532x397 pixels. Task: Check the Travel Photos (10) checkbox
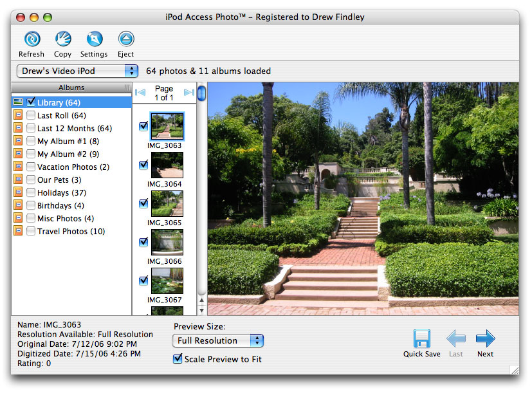click(x=31, y=232)
